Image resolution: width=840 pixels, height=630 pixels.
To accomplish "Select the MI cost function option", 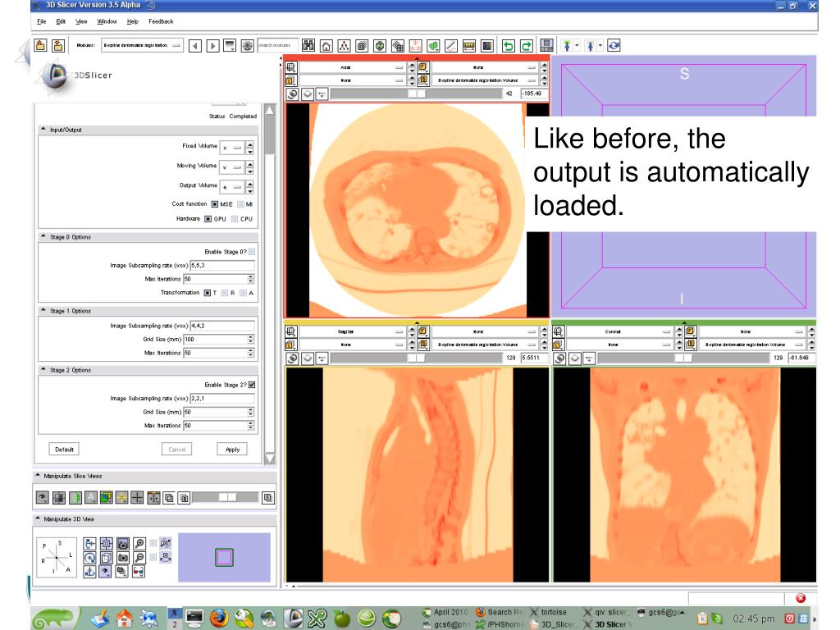I will tap(240, 204).
